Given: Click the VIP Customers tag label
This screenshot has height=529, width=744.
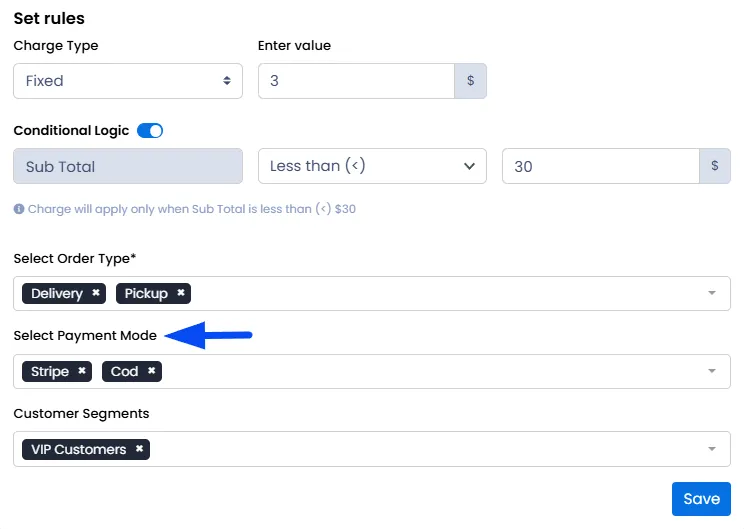Looking at the screenshot, I should [x=79, y=449].
